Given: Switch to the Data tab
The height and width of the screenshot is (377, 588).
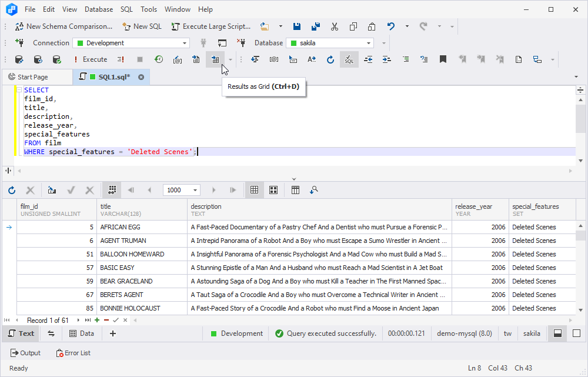Looking at the screenshot, I should (x=82, y=333).
